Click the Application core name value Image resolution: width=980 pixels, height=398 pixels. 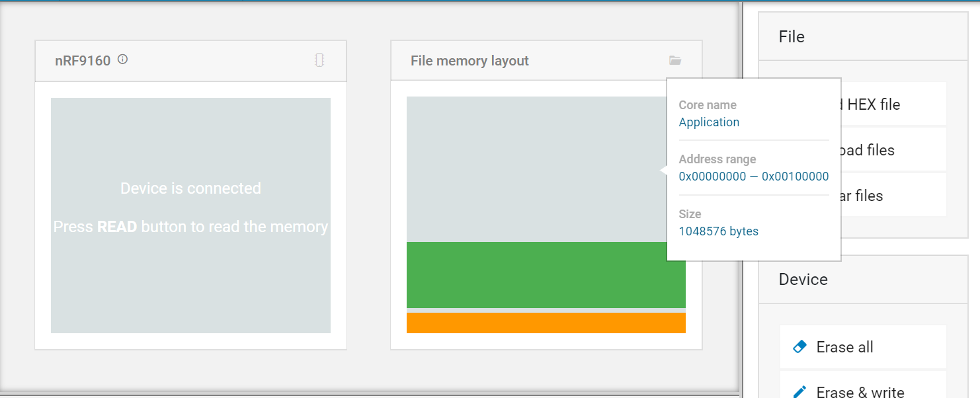(709, 122)
